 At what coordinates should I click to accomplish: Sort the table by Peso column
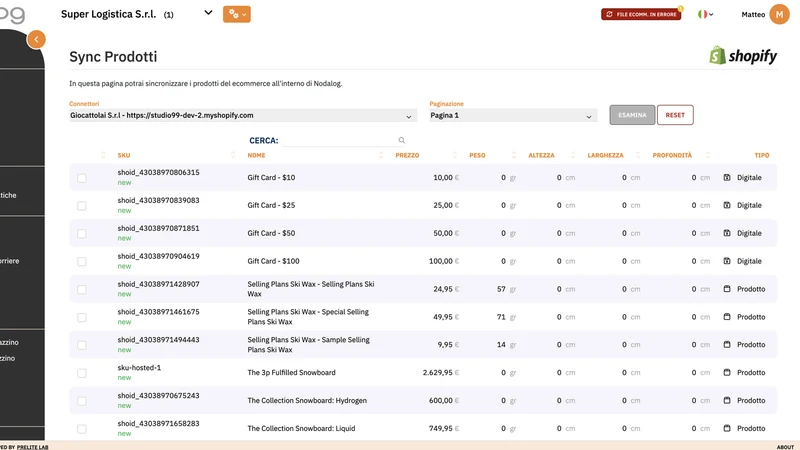(477, 155)
